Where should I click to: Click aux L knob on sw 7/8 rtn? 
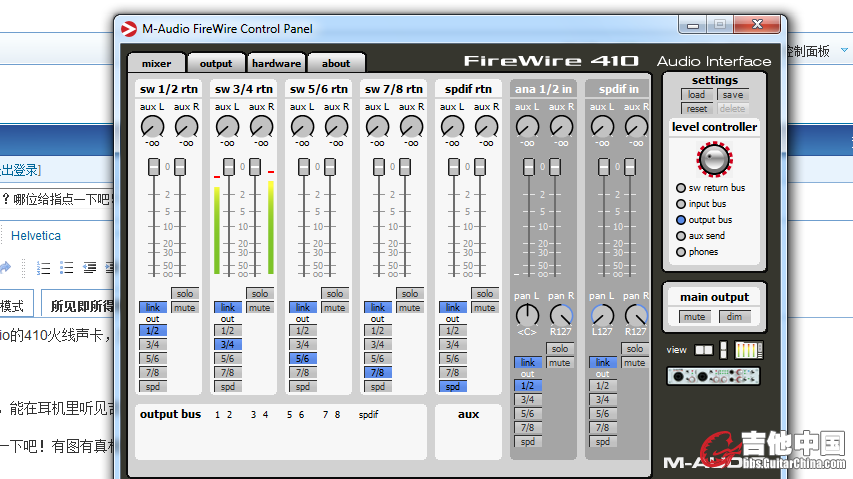point(378,127)
